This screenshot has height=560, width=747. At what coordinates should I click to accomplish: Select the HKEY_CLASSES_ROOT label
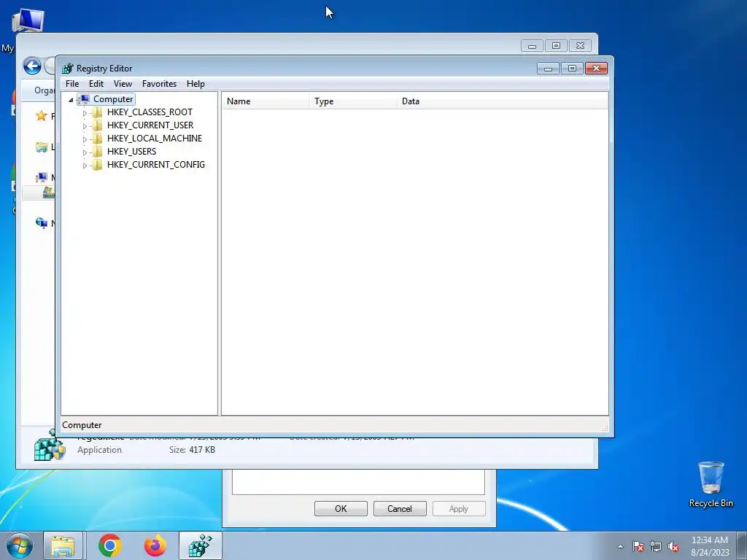[x=150, y=112]
